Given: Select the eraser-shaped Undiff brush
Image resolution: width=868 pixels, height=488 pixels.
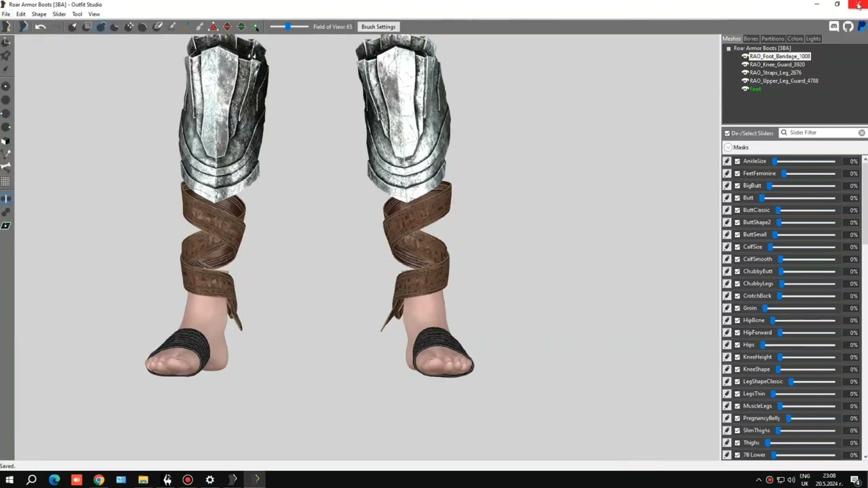Looking at the screenshot, I should (157, 27).
